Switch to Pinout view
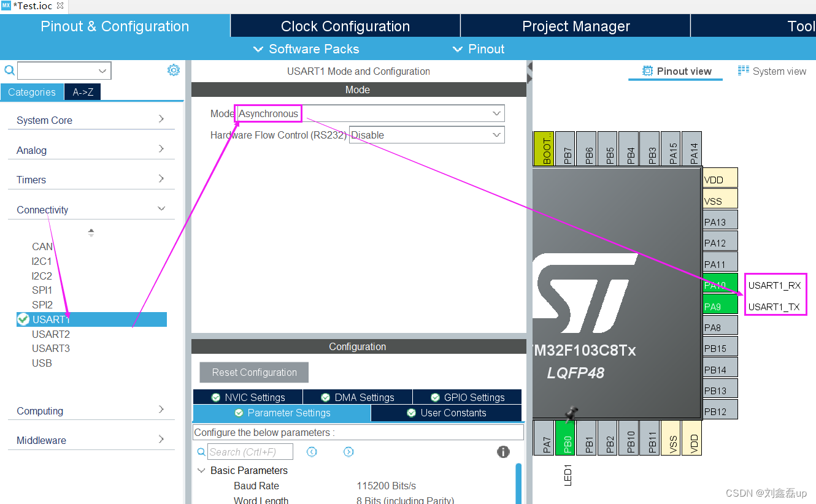 point(676,71)
